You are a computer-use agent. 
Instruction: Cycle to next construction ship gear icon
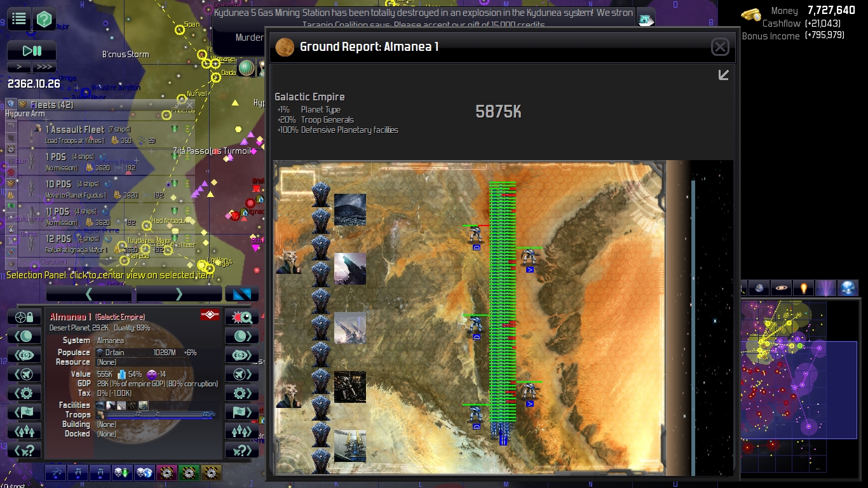(242, 393)
